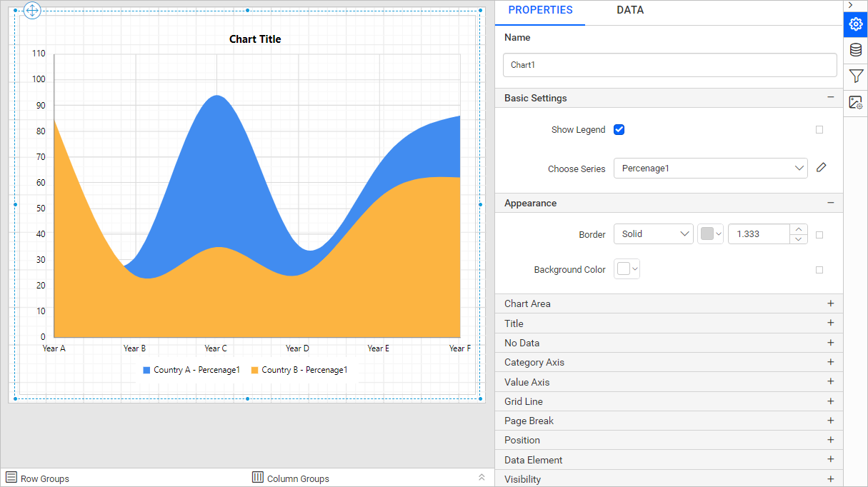Image resolution: width=868 pixels, height=487 pixels.
Task: Collapse the panel with top-right arrow icon
Action: pos(850,5)
